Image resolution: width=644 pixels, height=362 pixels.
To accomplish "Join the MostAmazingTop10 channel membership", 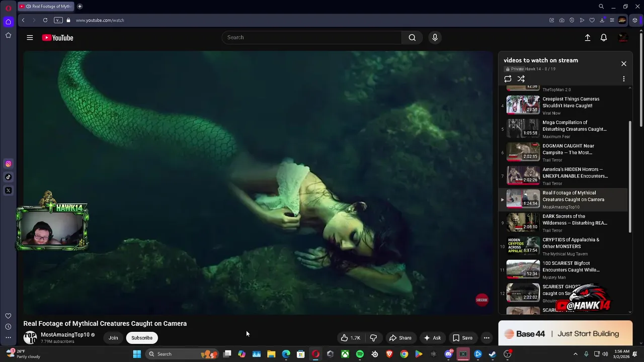I will pos(113,338).
